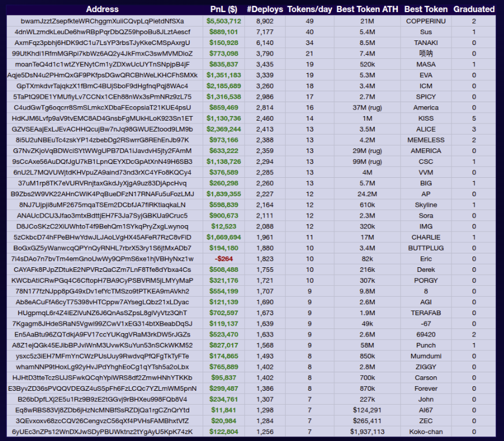504x441 pixels.
Task: Click the $889,101 PnL cell
Action: 224,32
